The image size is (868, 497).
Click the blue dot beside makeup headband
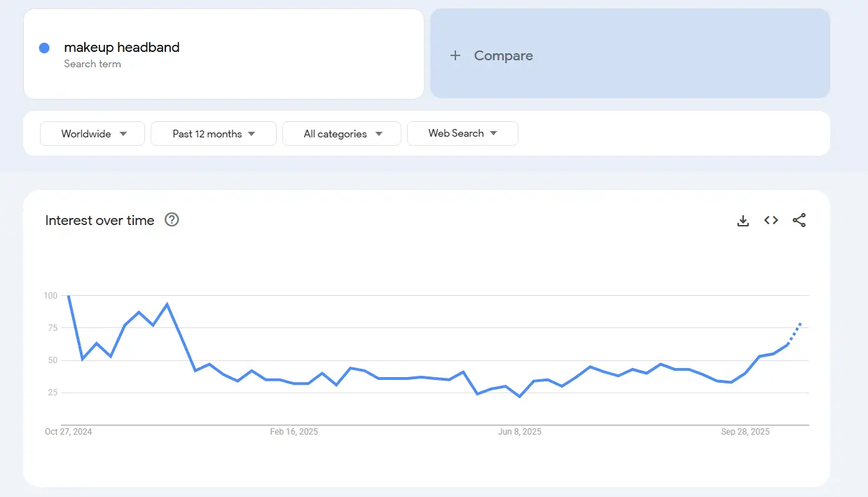coord(44,48)
